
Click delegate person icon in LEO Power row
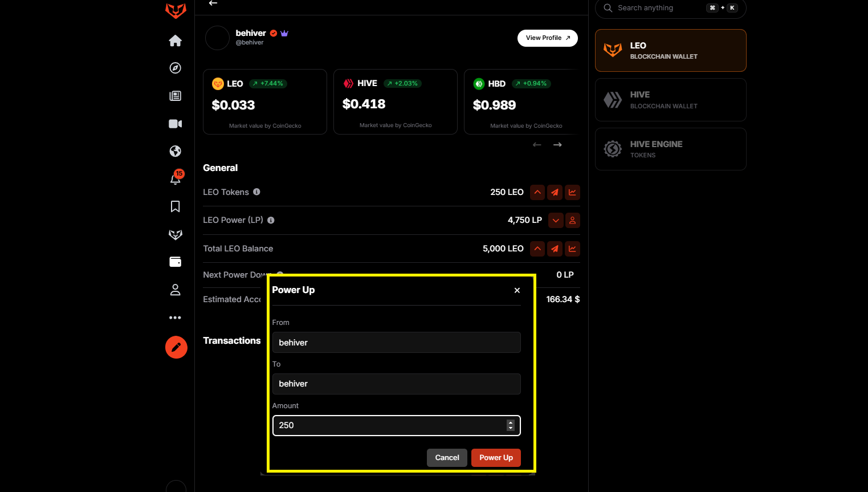click(573, 220)
